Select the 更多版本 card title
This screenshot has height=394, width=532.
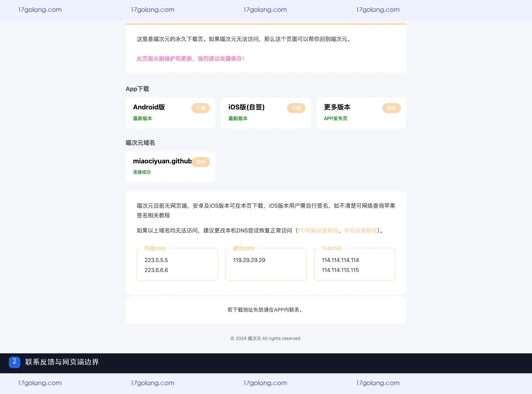(337, 107)
